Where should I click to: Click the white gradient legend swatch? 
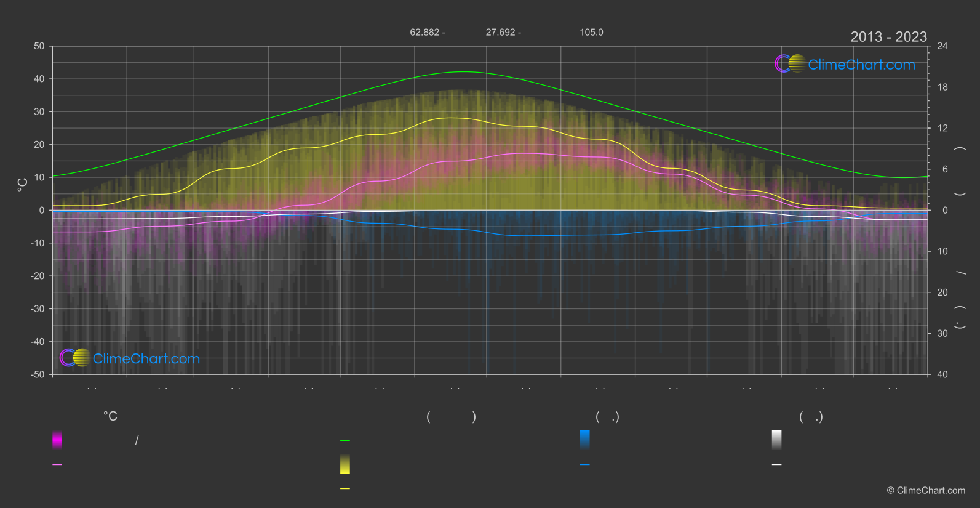(777, 440)
